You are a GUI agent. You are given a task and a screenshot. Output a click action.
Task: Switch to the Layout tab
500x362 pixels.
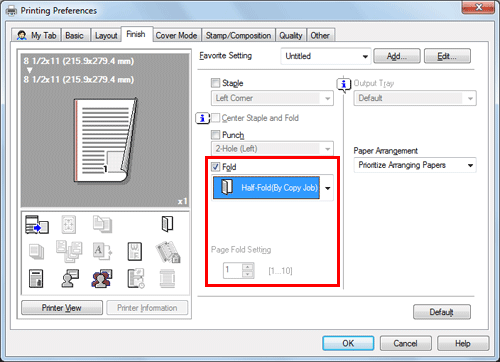click(x=106, y=35)
